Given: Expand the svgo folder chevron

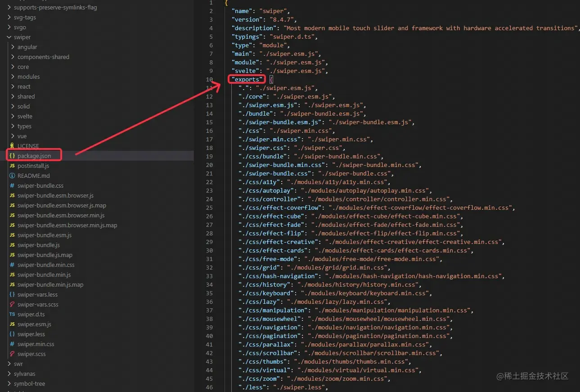Looking at the screenshot, I should click(9, 27).
